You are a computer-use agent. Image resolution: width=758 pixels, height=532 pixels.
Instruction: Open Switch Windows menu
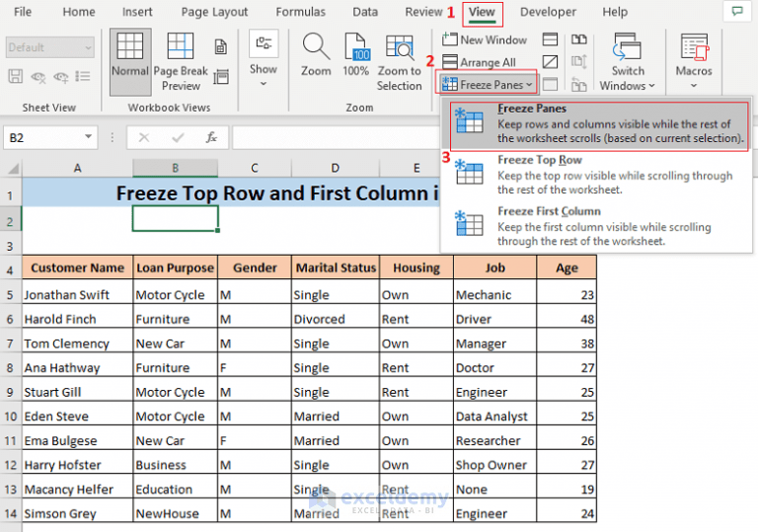628,61
